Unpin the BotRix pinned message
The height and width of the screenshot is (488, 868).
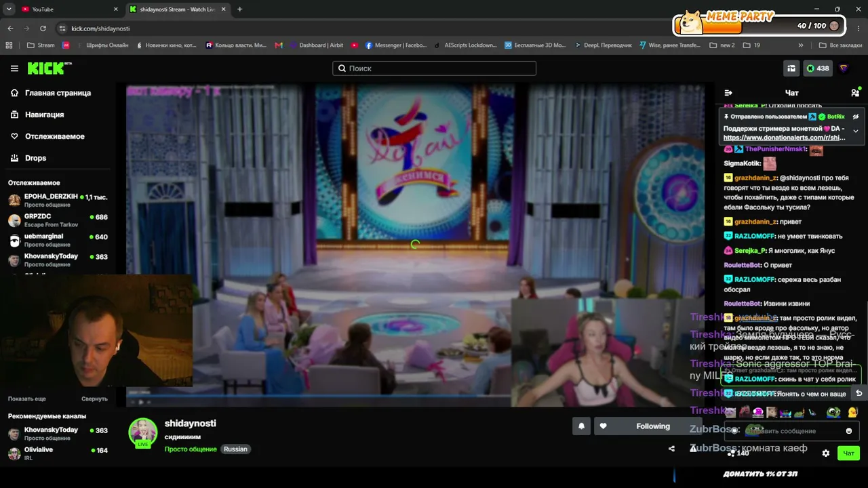856,117
